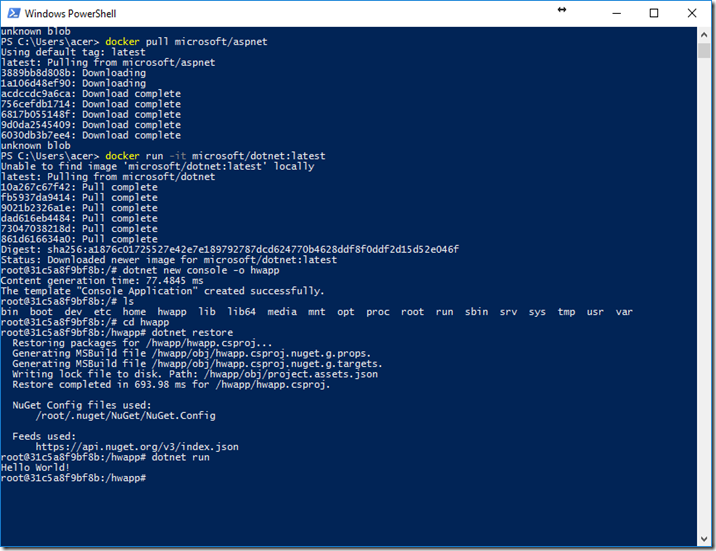Click 'sbin' in the ls directory listing

click(x=476, y=312)
